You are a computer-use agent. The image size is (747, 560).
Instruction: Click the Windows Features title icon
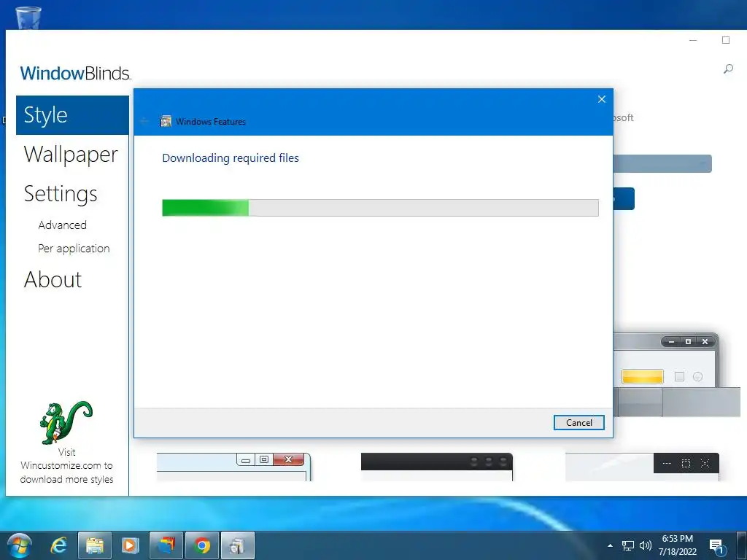point(166,122)
